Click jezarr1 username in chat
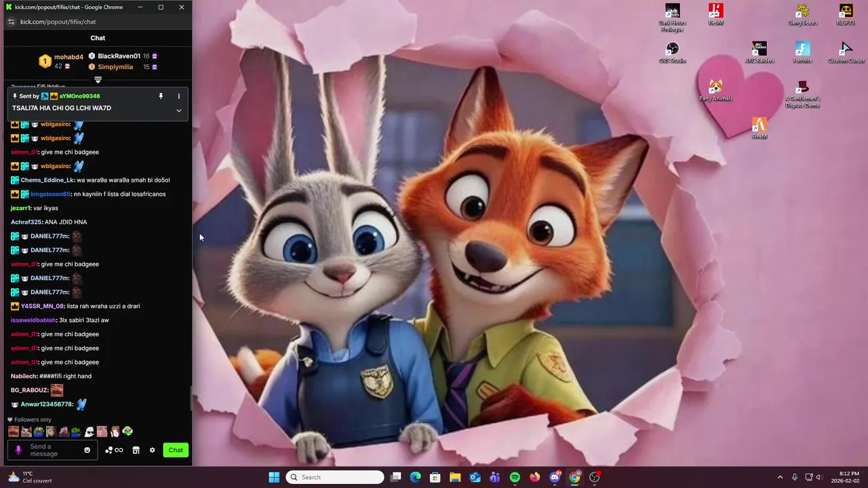 point(20,208)
